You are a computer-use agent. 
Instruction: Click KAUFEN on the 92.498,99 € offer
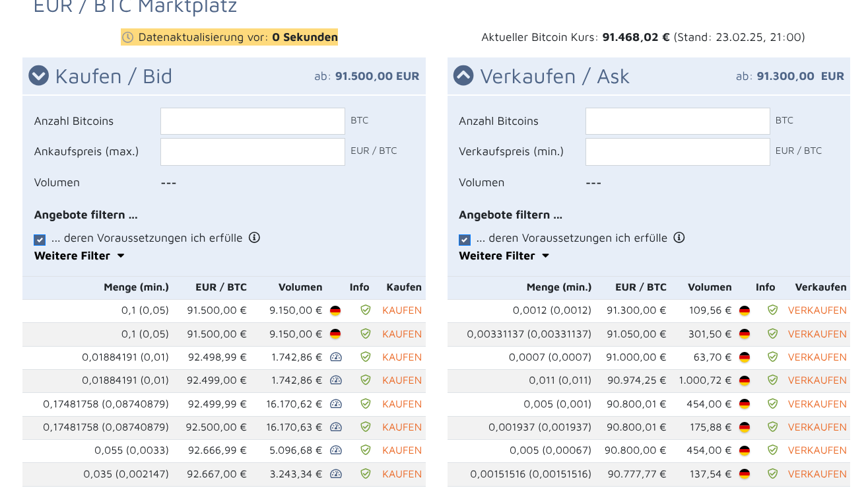click(x=402, y=357)
